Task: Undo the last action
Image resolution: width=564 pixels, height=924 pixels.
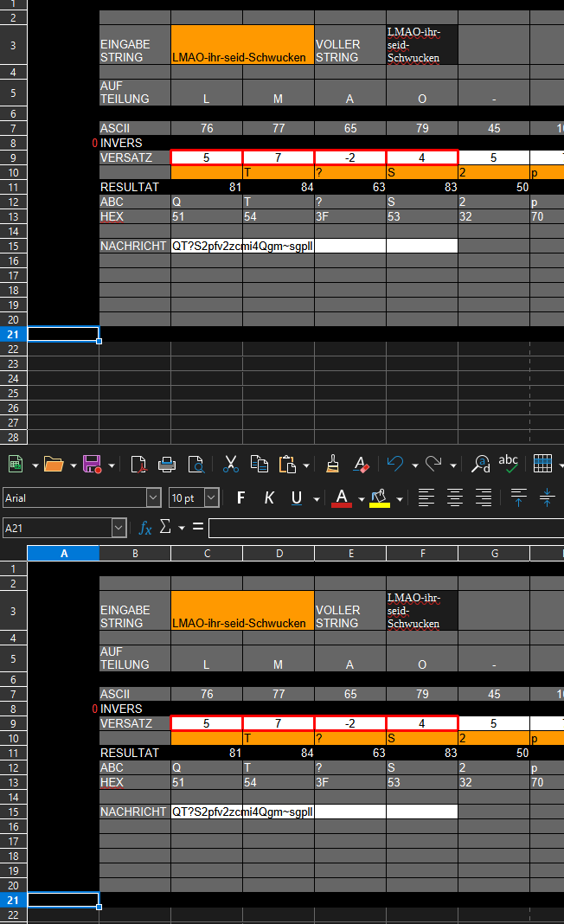Action: click(395, 465)
